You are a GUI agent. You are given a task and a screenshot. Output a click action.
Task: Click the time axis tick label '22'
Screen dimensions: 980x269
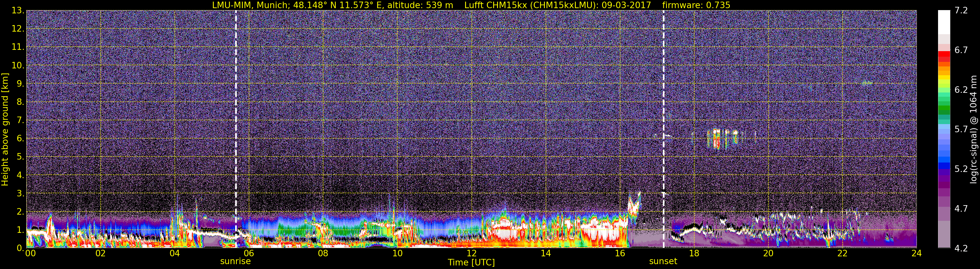[x=842, y=253]
